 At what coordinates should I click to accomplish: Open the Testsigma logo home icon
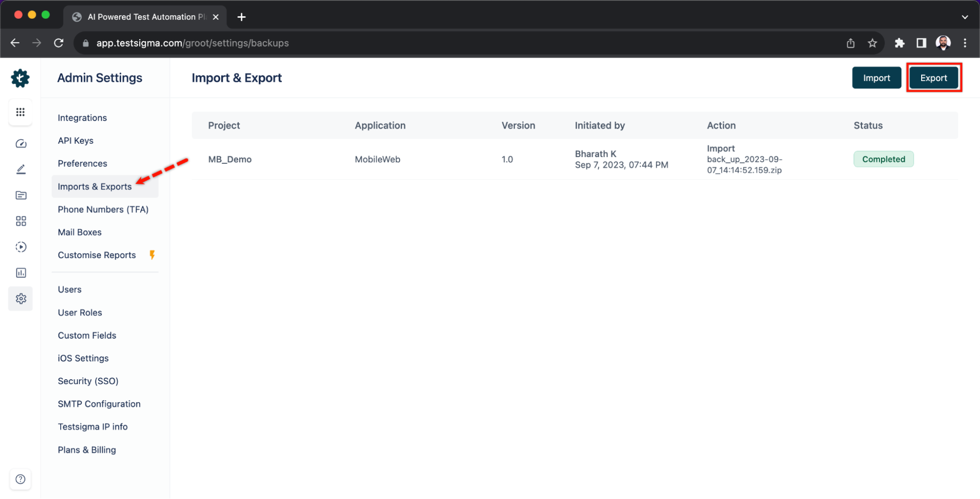pyautogui.click(x=20, y=78)
